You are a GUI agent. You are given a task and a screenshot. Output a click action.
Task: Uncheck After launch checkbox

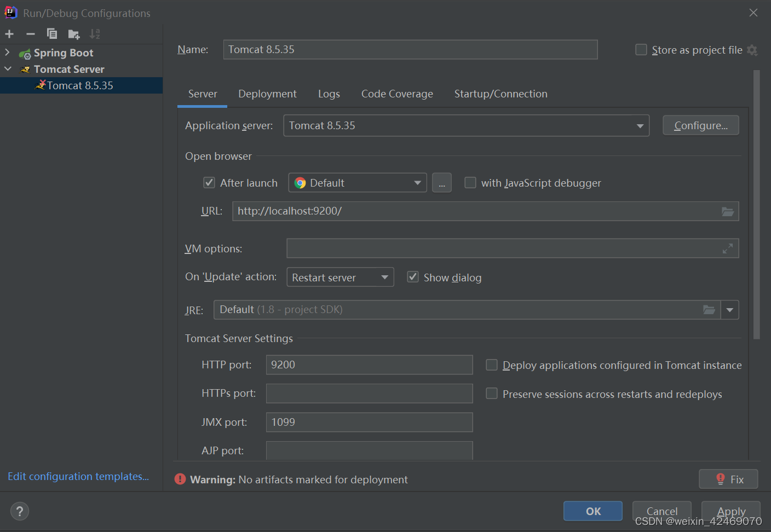click(209, 182)
